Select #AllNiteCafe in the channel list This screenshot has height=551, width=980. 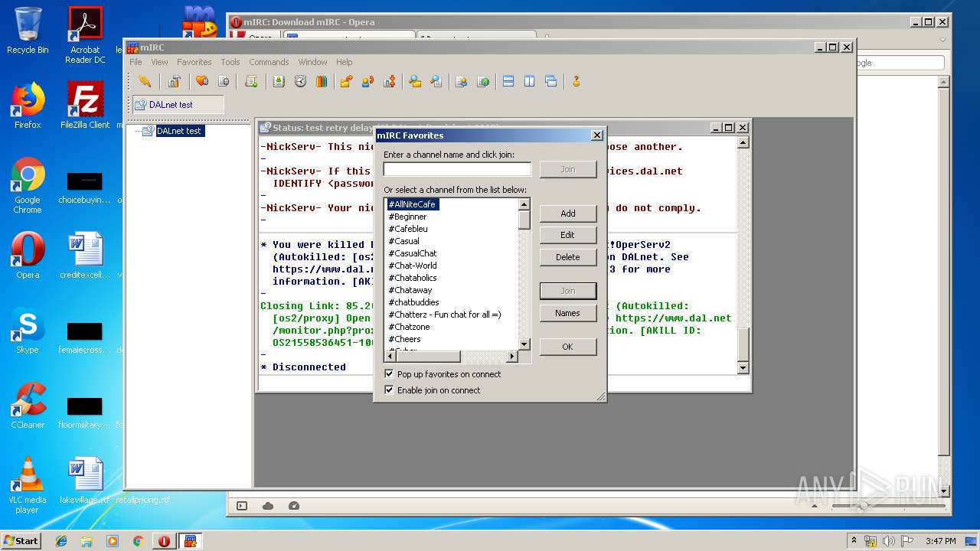(412, 204)
